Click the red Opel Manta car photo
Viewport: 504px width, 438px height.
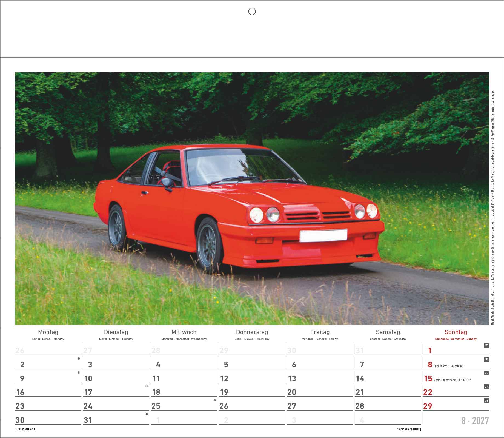(x=252, y=198)
